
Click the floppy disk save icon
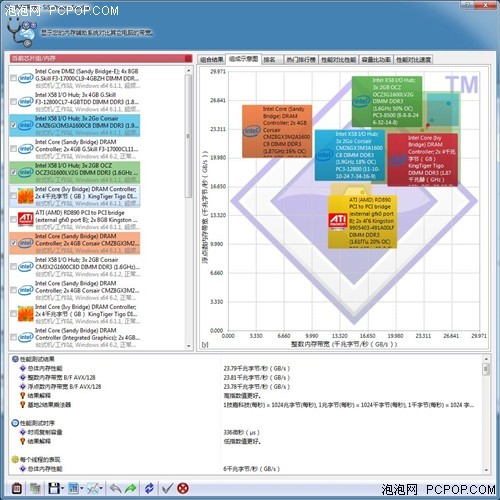[x=54, y=489]
